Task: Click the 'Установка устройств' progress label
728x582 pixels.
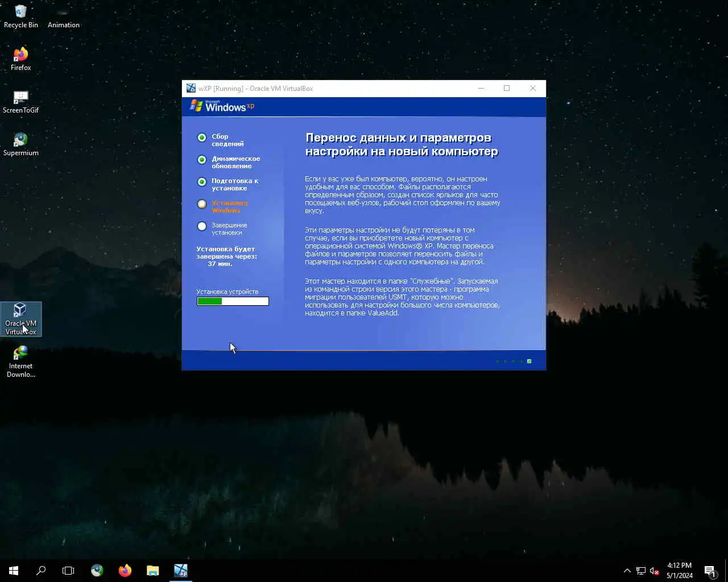Action: pyautogui.click(x=227, y=292)
